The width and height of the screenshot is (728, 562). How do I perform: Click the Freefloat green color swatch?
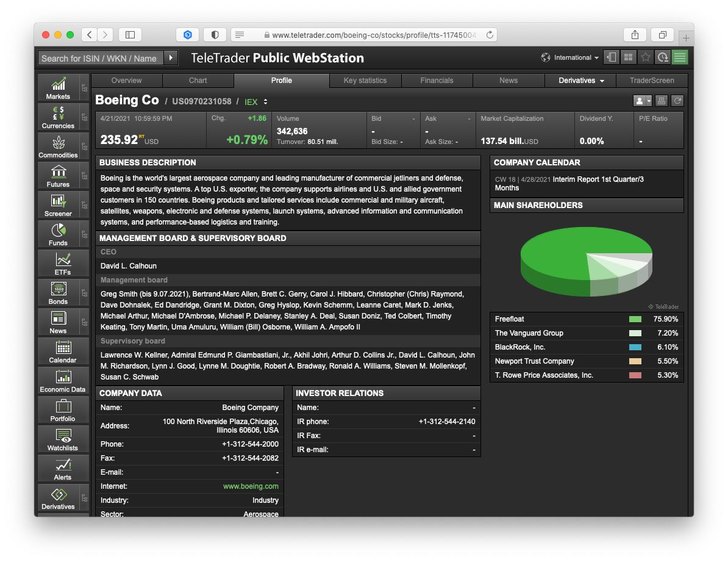[x=635, y=319]
